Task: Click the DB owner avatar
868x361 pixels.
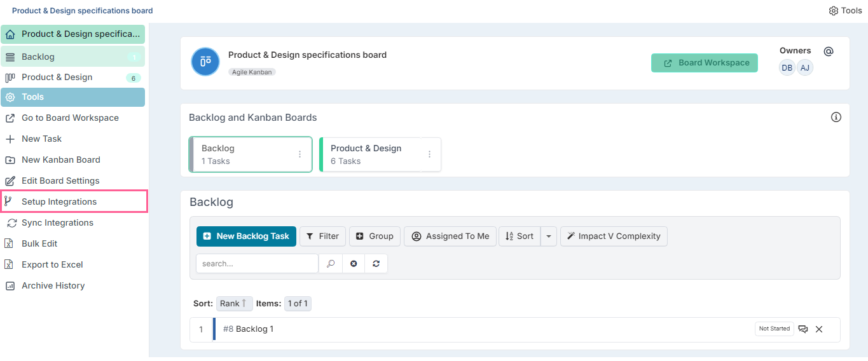Action: pos(787,67)
